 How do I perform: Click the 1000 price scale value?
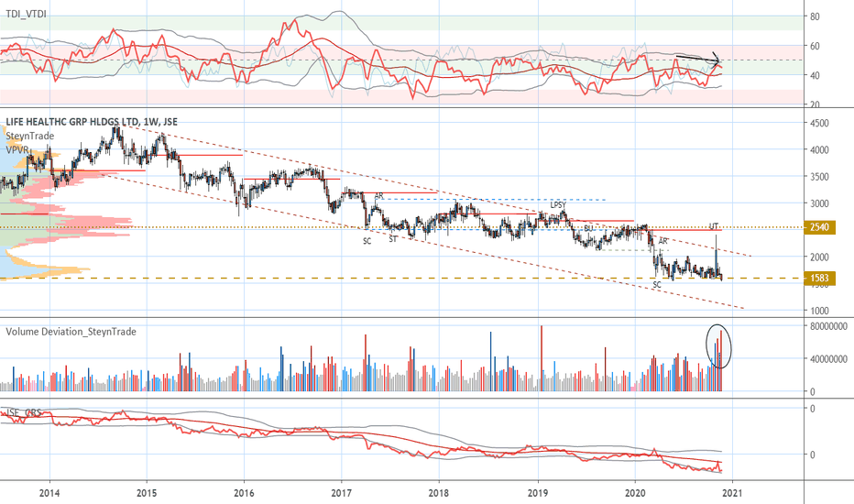click(x=819, y=311)
